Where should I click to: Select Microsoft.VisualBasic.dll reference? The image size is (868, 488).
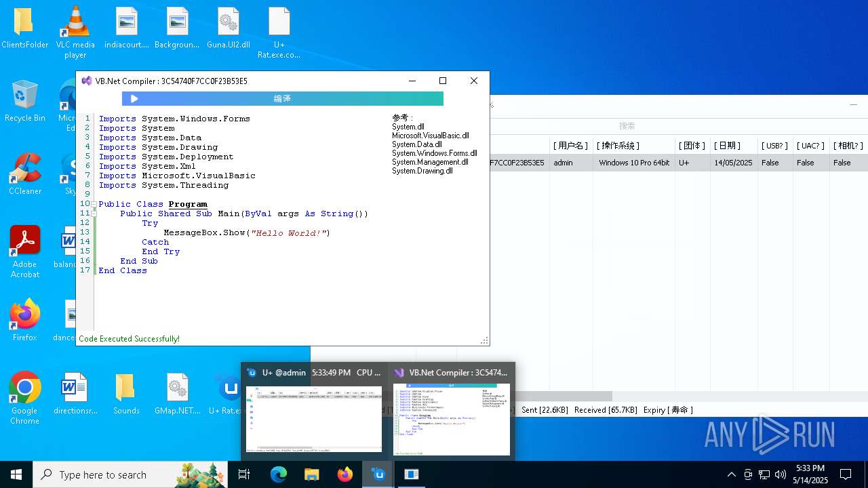point(430,136)
